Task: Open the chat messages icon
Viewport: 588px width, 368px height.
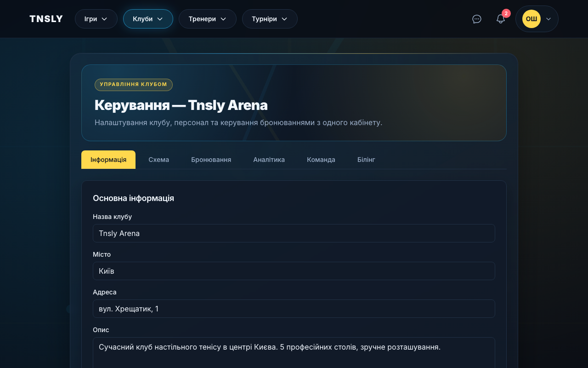Action: coord(477,19)
